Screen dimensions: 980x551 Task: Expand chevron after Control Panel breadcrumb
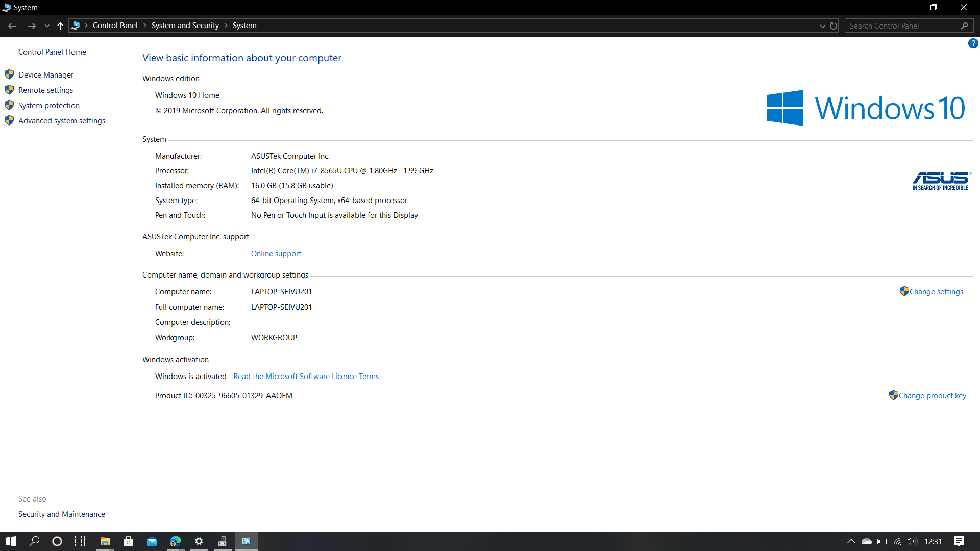coord(145,26)
